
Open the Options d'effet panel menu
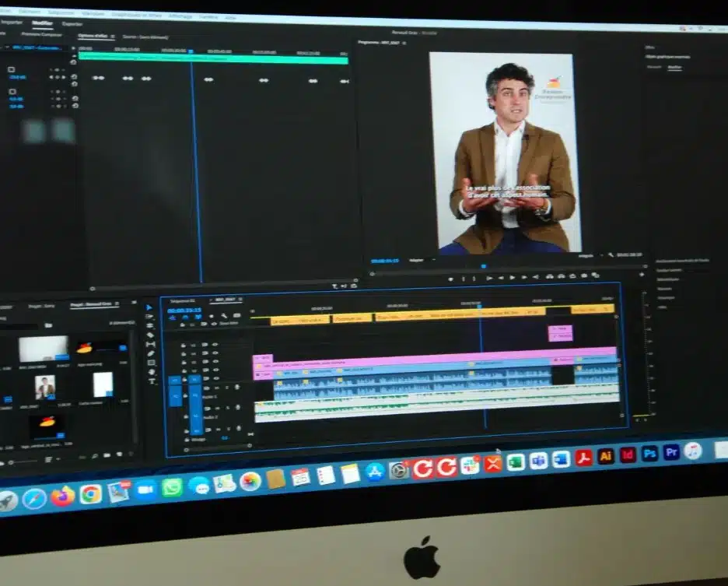point(112,37)
